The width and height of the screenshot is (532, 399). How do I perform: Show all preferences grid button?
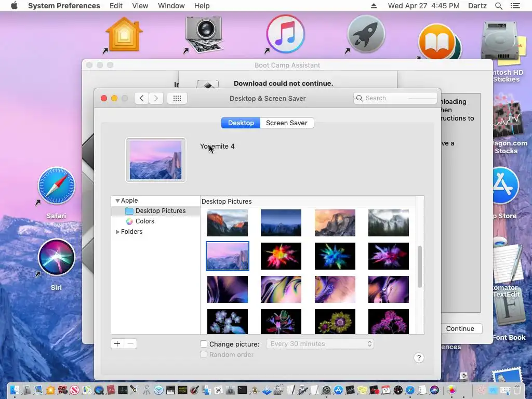(177, 98)
